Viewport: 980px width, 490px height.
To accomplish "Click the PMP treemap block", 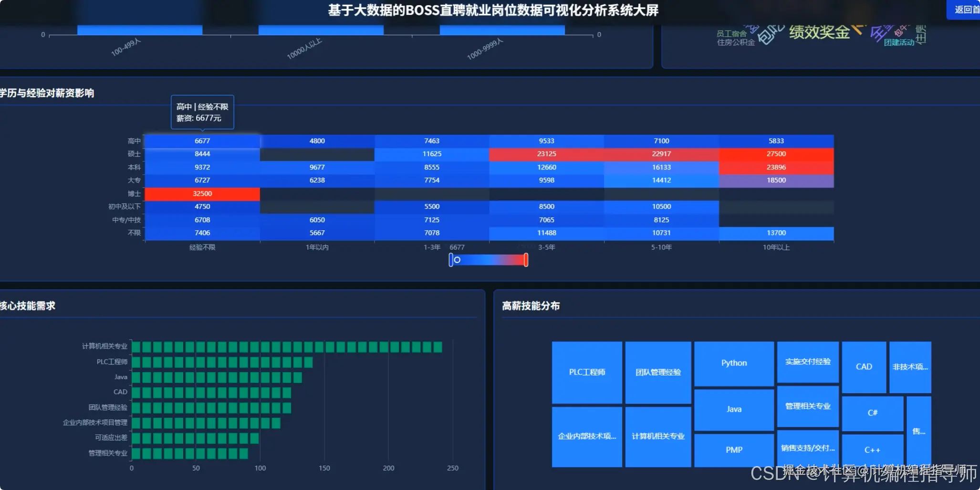I will point(734,450).
